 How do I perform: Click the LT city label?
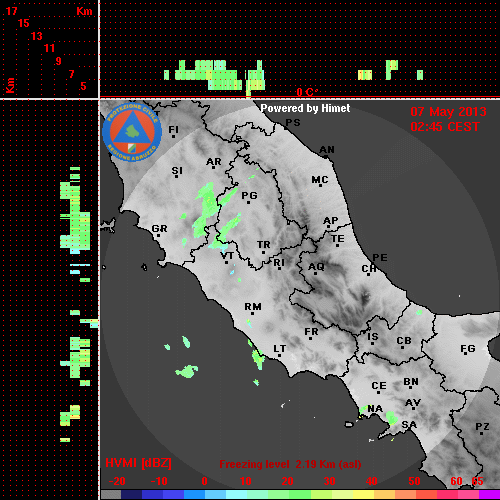point(280,349)
